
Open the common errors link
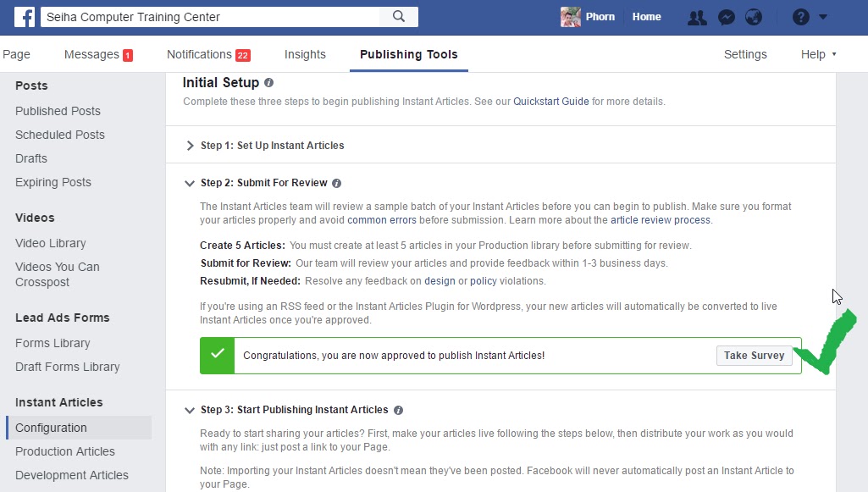pos(381,219)
